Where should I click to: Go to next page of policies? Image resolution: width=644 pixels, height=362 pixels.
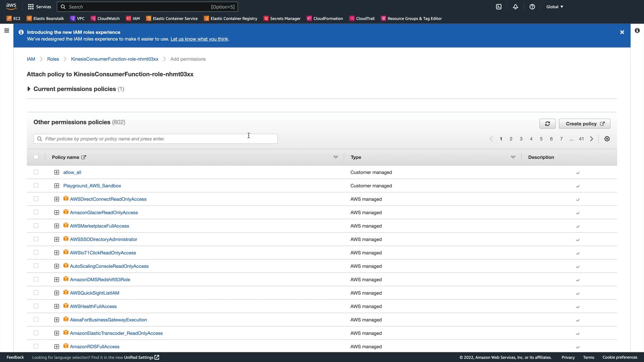click(x=592, y=139)
